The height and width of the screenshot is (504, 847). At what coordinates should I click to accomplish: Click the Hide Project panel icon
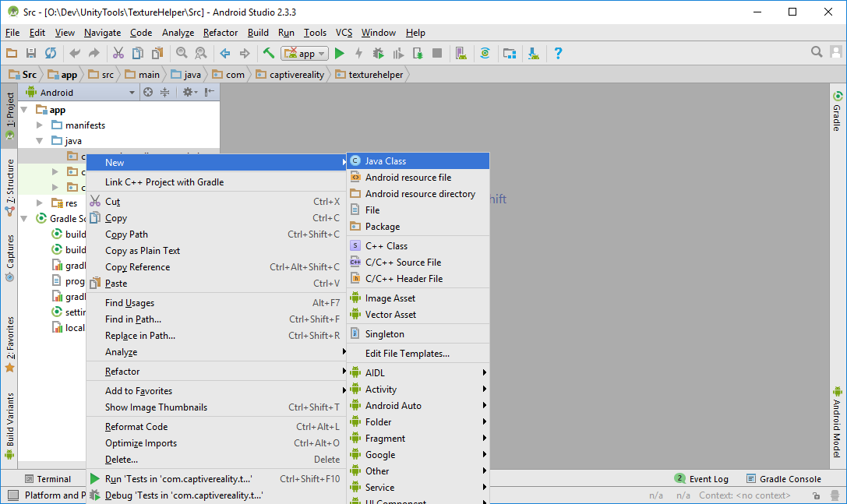[210, 93]
